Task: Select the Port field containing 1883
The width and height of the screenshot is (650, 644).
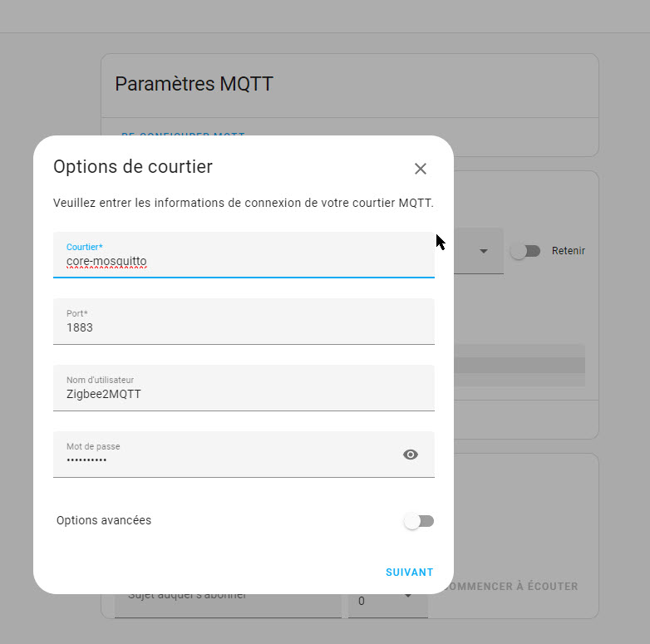Action: (244, 322)
